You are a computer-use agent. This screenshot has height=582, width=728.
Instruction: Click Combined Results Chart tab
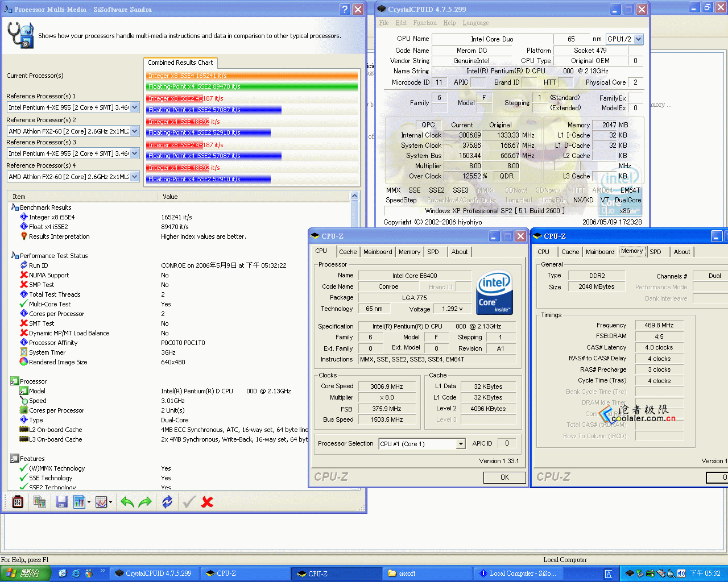pos(180,63)
